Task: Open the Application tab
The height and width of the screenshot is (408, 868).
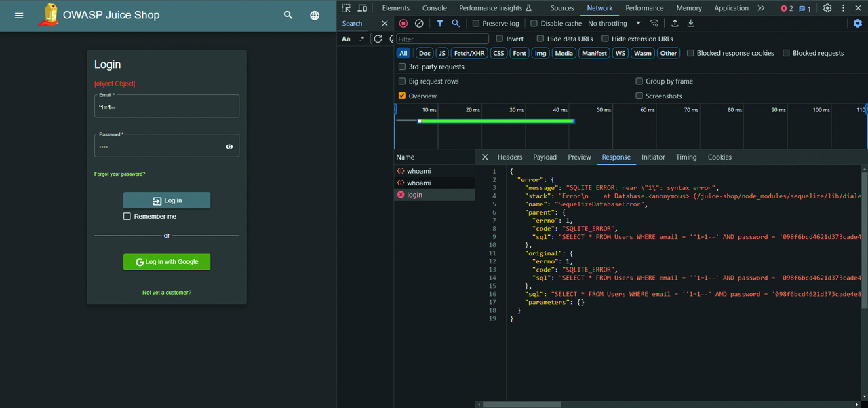Action: pos(732,8)
